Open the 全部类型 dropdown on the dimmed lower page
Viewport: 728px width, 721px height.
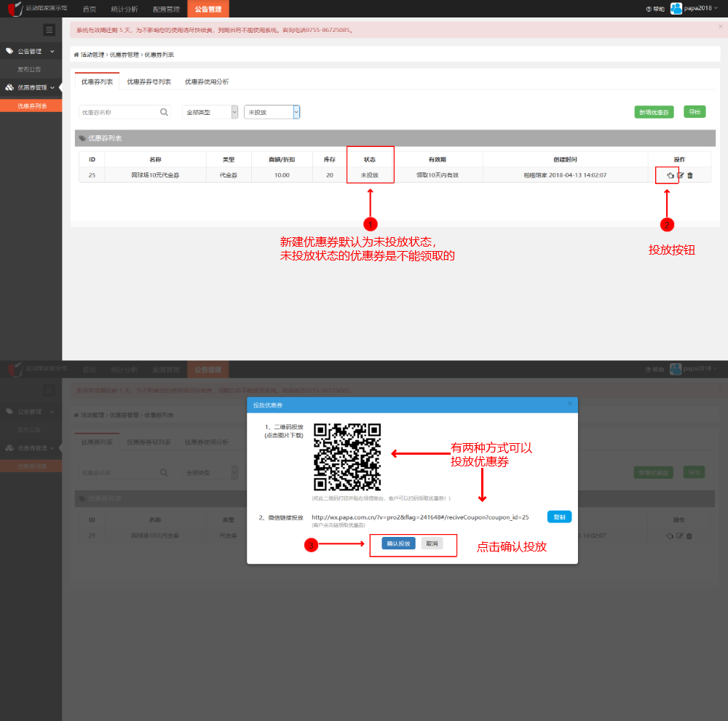[210, 473]
